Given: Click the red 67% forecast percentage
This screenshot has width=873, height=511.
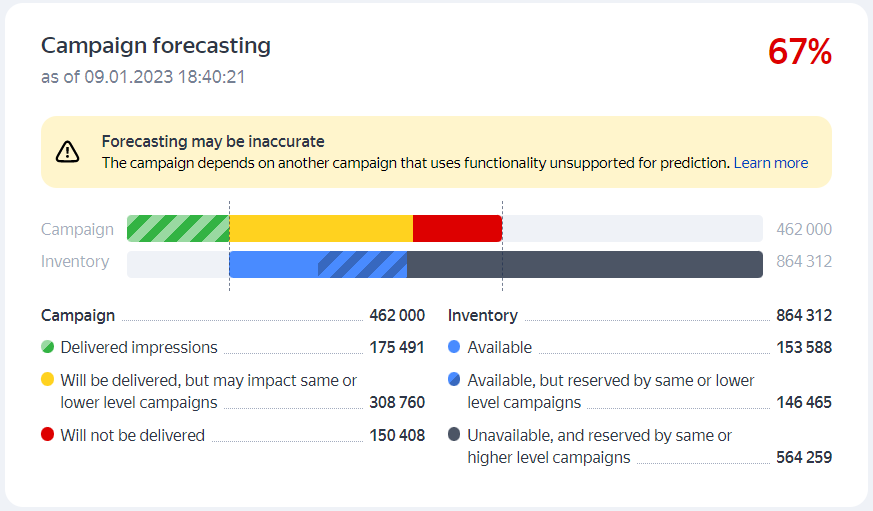Looking at the screenshot, I should [799, 52].
